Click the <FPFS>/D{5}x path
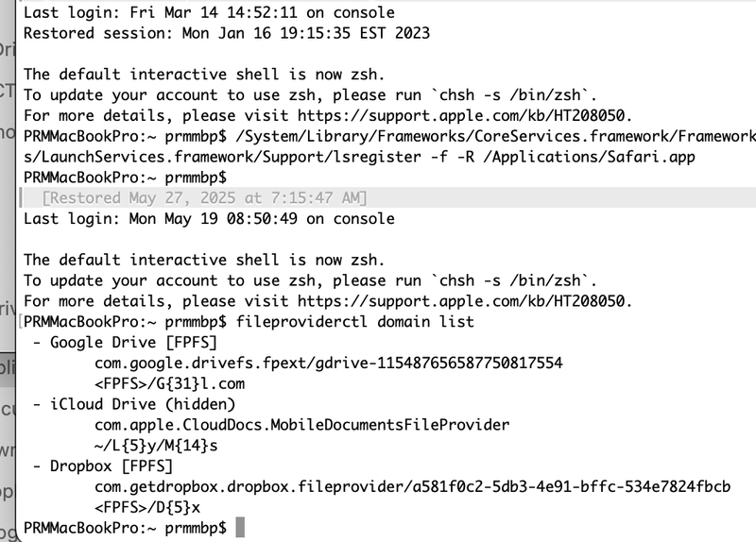Screen dimensions: 756x542 tap(147, 507)
